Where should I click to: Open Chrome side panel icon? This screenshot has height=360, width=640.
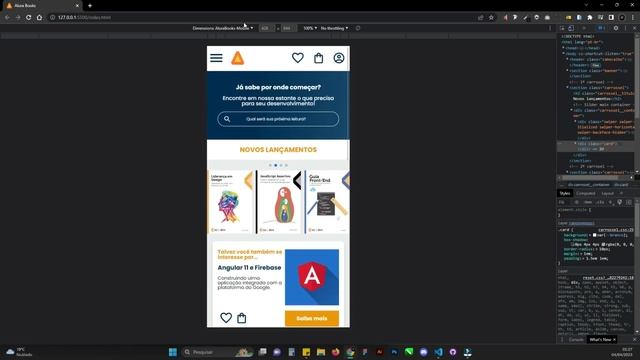tap(611, 18)
